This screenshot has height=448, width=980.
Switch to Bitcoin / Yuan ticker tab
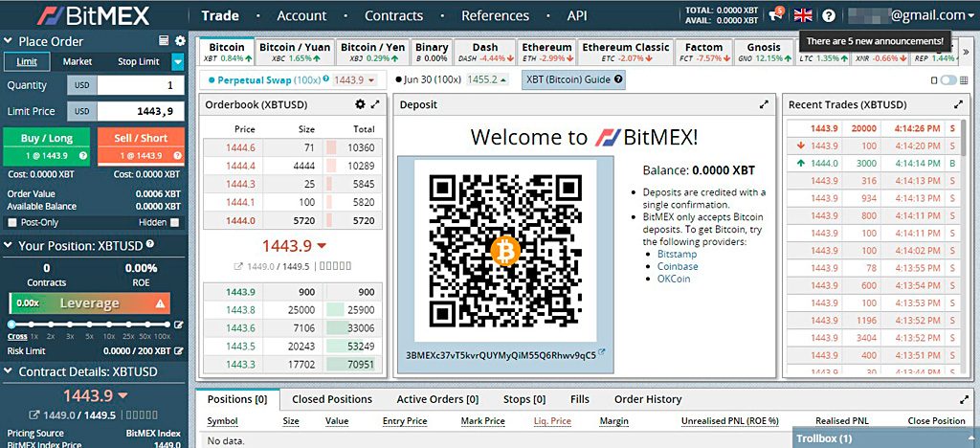tap(295, 52)
